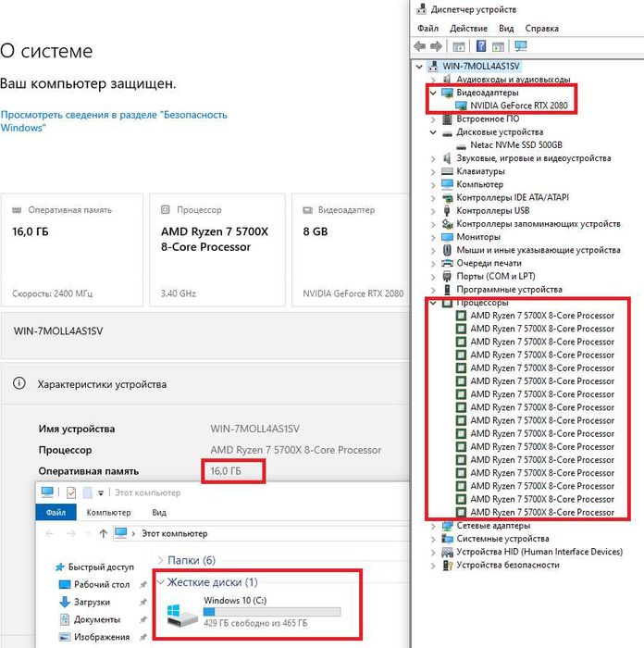Screen dimensions: 644x648
Task: Collapse the Дисковые устройства category
Action: coord(433,132)
